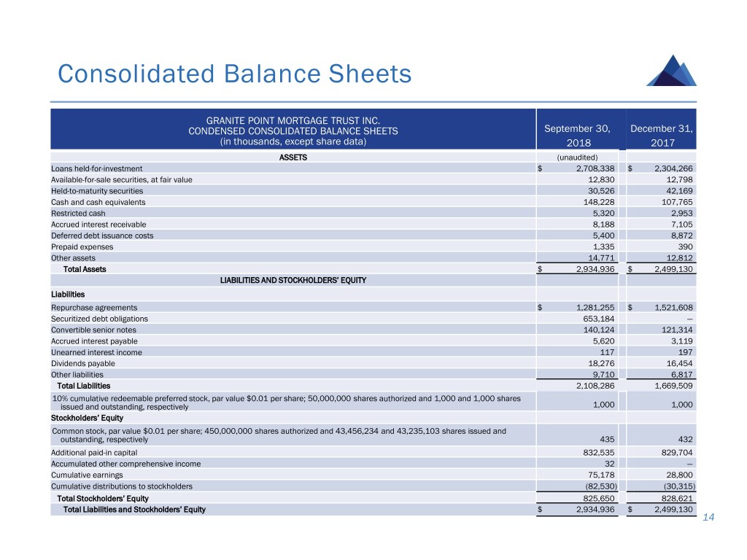Click the value '12,830'

pos(601,179)
